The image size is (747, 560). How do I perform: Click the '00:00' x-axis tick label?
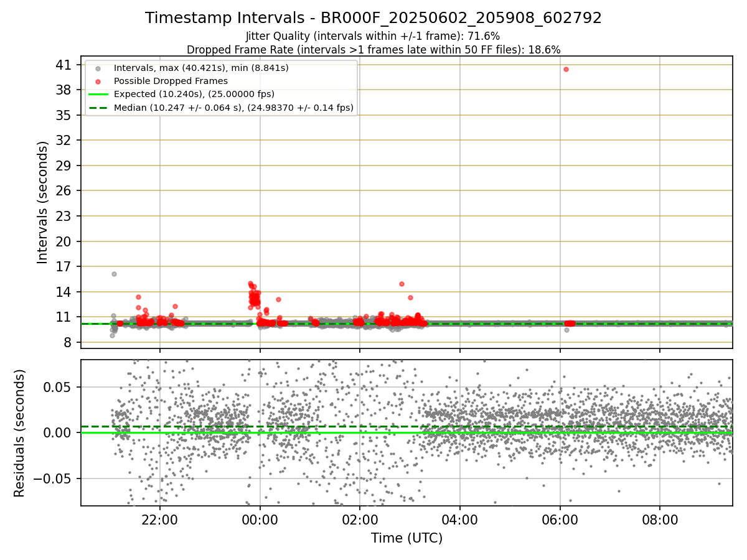pyautogui.click(x=260, y=520)
